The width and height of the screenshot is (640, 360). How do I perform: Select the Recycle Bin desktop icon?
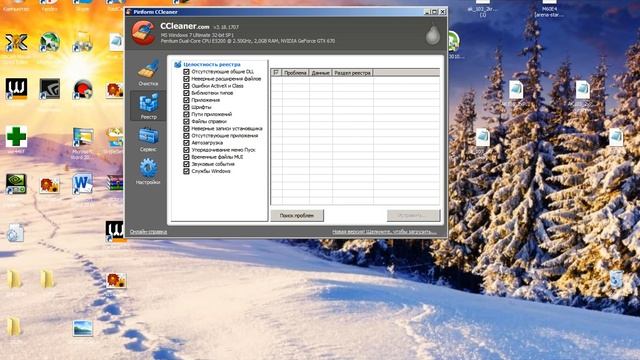pos(616,280)
